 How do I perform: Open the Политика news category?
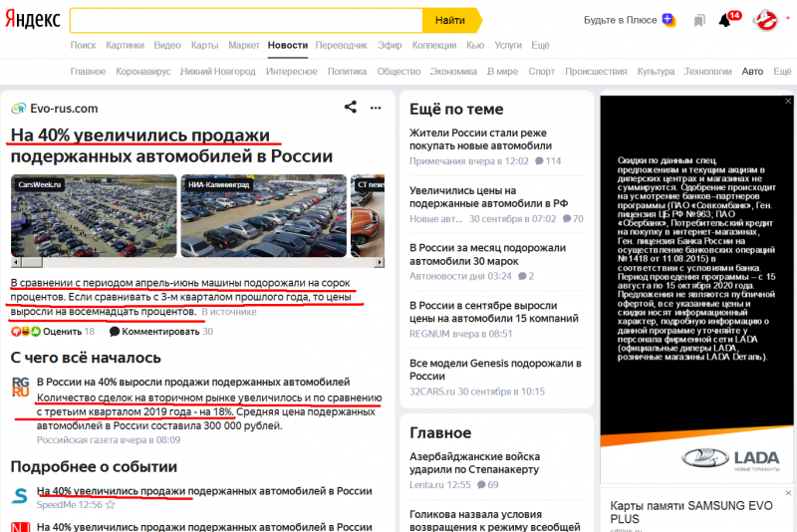[x=347, y=72]
